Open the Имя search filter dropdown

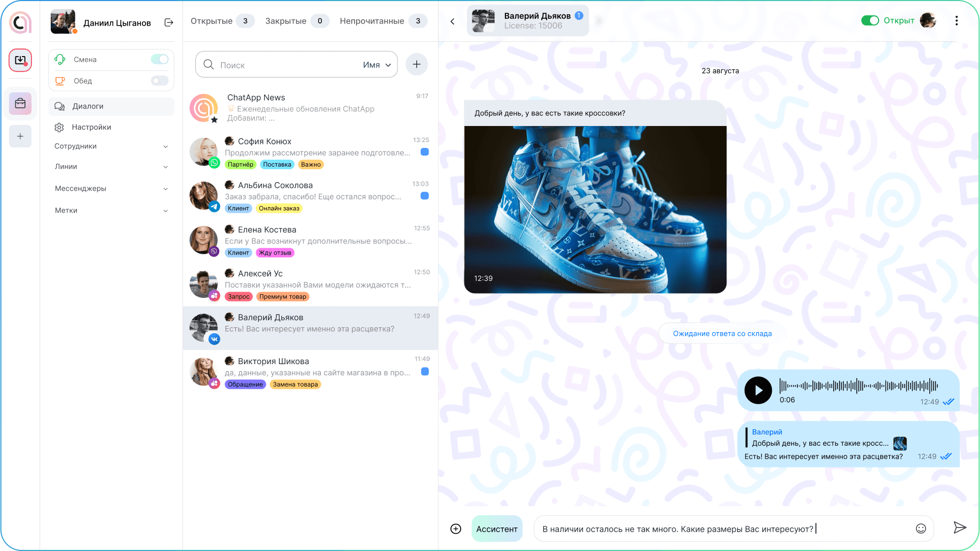click(377, 65)
